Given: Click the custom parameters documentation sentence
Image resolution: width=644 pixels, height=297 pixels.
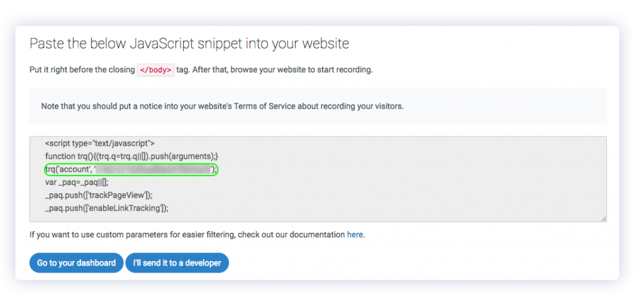Looking at the screenshot, I should tap(197, 235).
